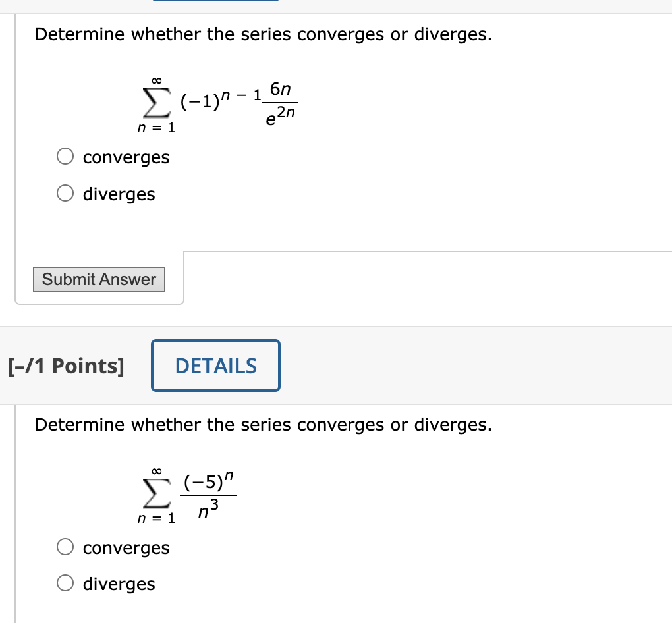
Task: Select diverges for the (-5)^n/n^3 series
Action: point(65,583)
